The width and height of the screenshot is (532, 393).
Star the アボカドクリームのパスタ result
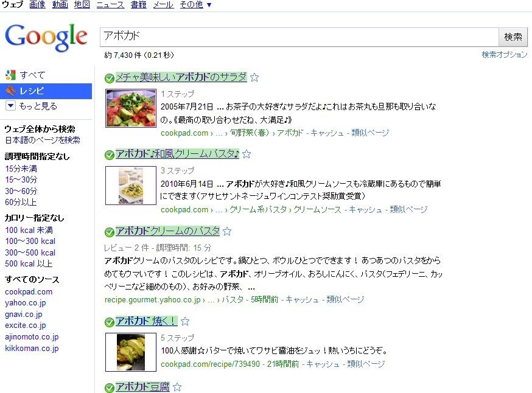pyautogui.click(x=227, y=232)
